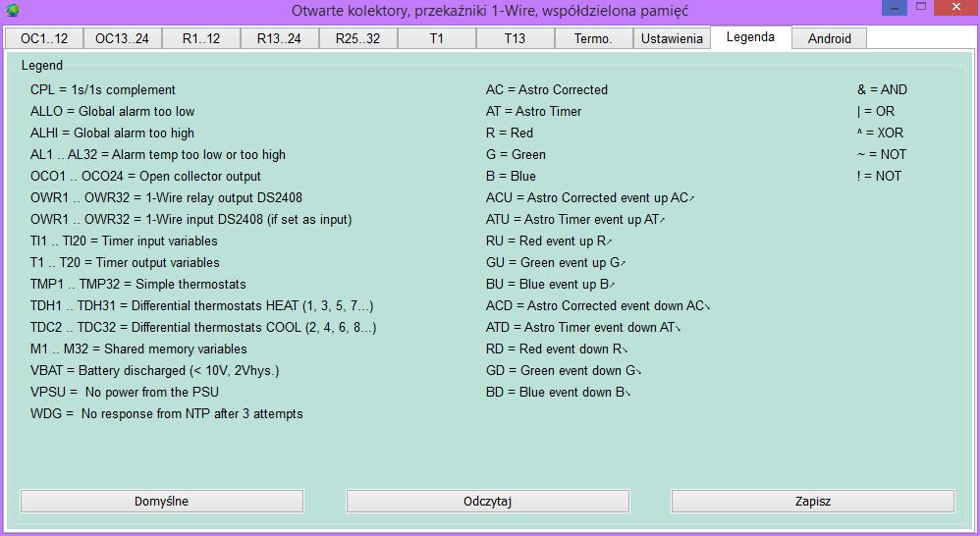The width and height of the screenshot is (980, 536).
Task: Close the window with the red X
Action: [x=954, y=8]
